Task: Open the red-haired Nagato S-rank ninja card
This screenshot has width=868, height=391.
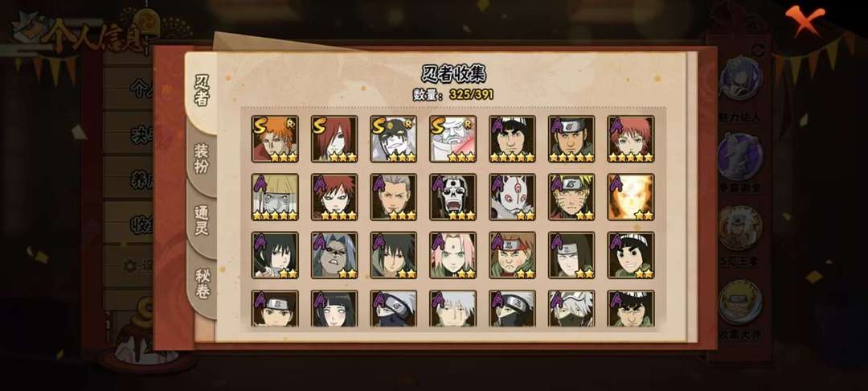Action: tap(334, 138)
